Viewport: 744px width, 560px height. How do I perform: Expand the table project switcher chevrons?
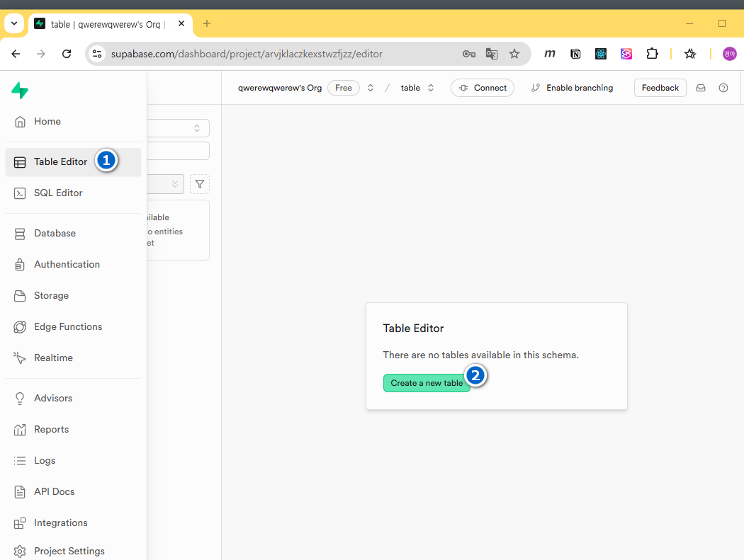(430, 88)
